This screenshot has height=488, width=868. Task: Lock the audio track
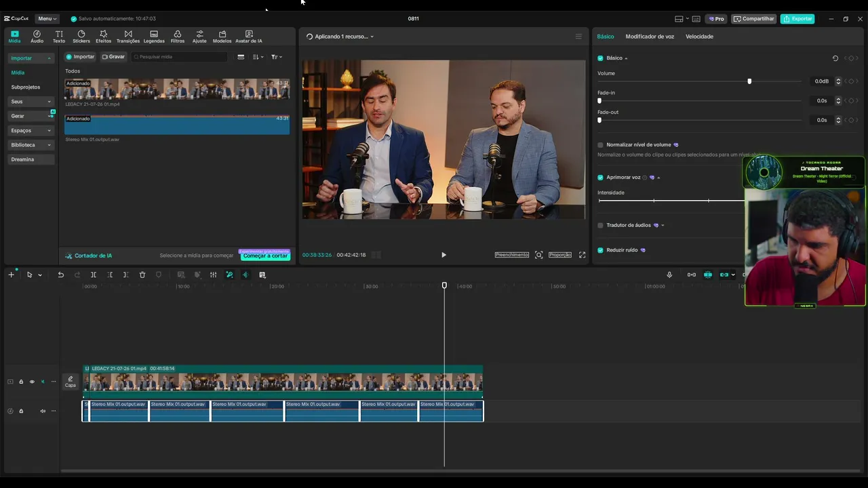(x=21, y=411)
